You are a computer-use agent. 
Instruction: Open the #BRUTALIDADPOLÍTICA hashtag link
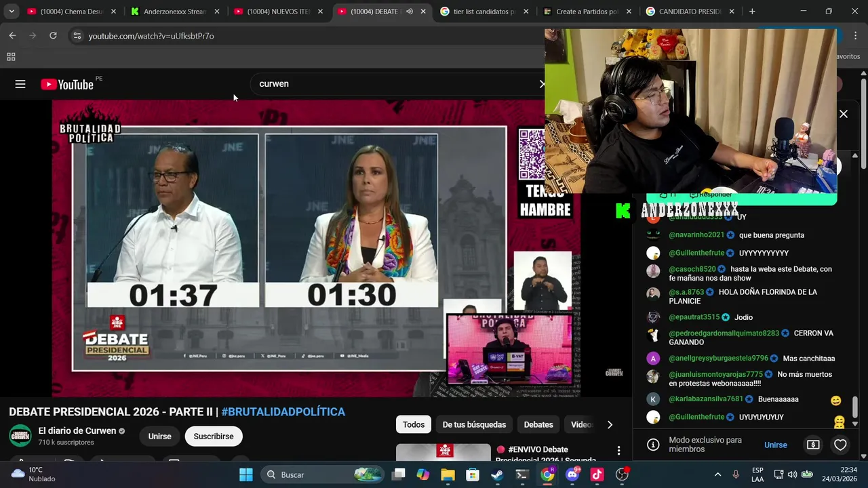(283, 412)
